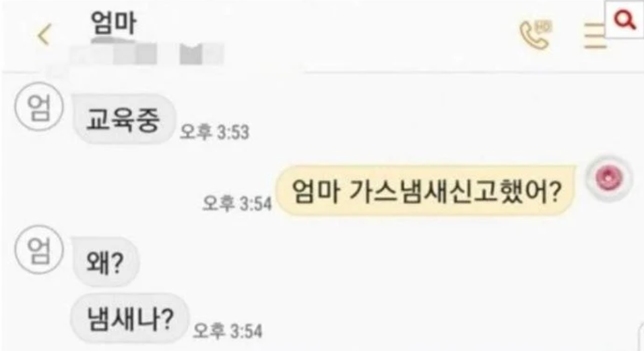Click the word 엄마 inside yellow bubble
The image size is (644, 351).
(315, 192)
